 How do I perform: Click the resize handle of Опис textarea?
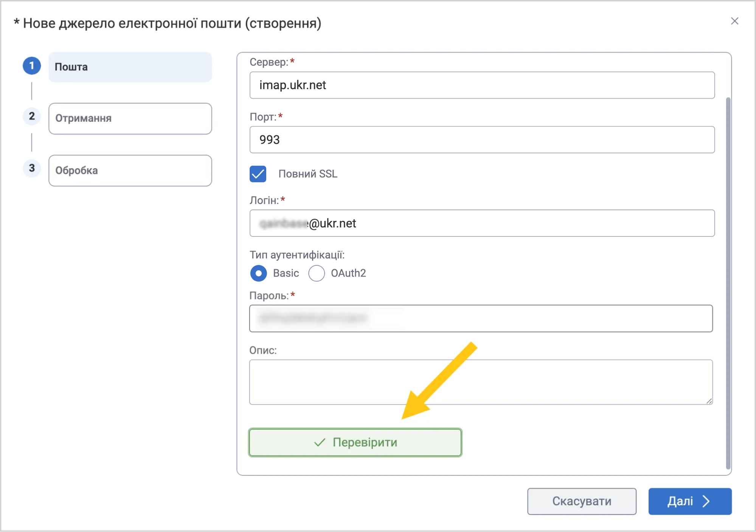[x=709, y=401]
